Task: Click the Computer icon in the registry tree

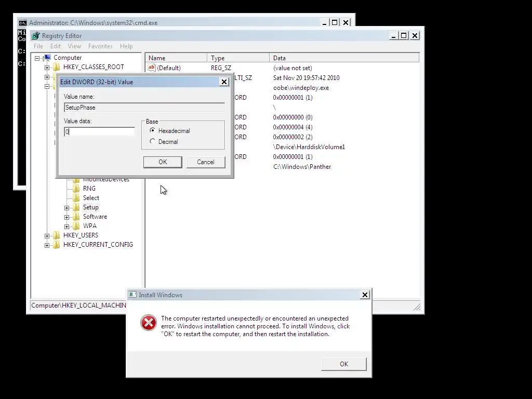Action: pyautogui.click(x=47, y=58)
